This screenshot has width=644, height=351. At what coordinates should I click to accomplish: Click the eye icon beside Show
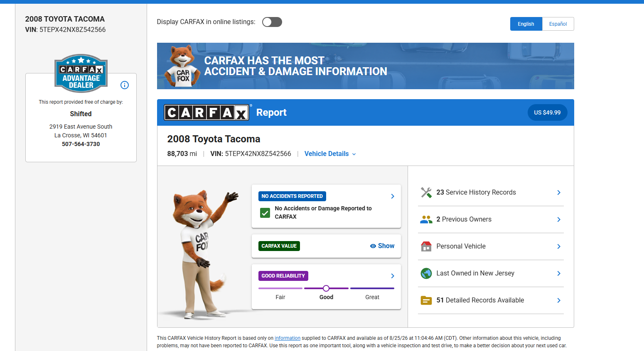(x=373, y=246)
